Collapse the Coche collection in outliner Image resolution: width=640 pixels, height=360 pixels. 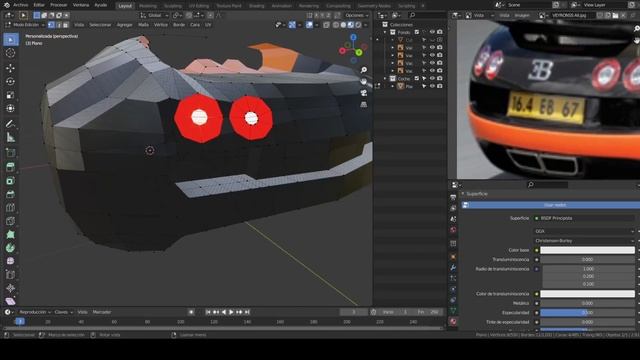[x=385, y=78]
